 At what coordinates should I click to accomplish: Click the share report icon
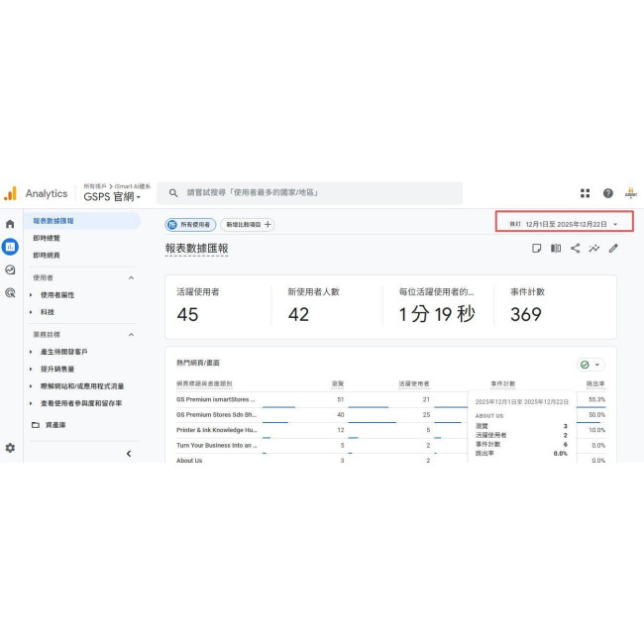[x=575, y=249]
